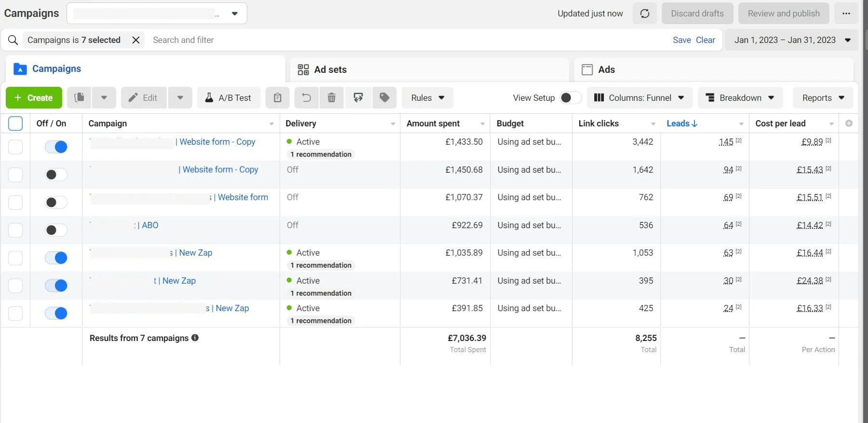Click the £7,036.39 Total Spent value
Image resolution: width=868 pixels, height=423 pixels.
[467, 338]
